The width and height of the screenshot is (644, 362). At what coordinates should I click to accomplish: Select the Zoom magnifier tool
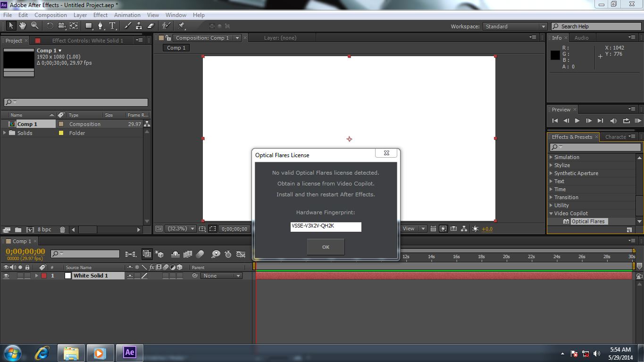pos(35,26)
